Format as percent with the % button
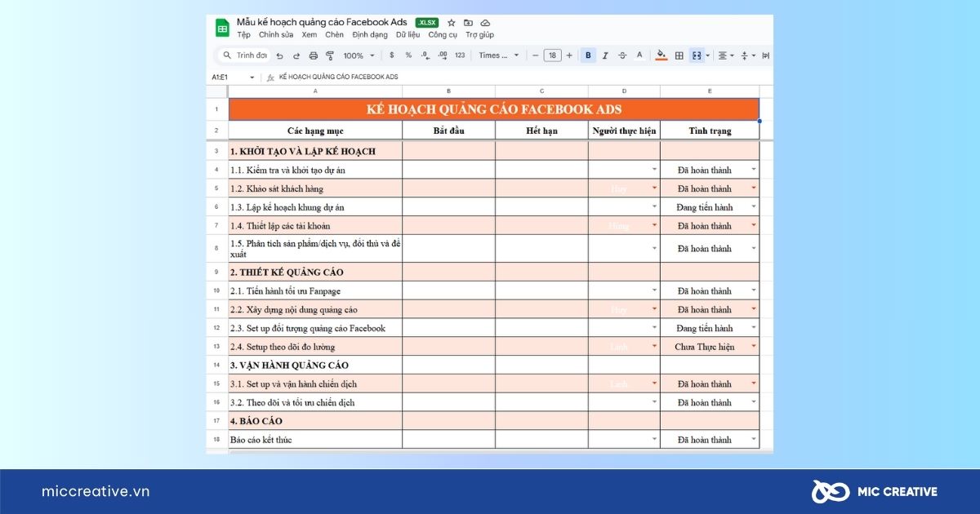Screen dimensions: 980x514 [408, 55]
